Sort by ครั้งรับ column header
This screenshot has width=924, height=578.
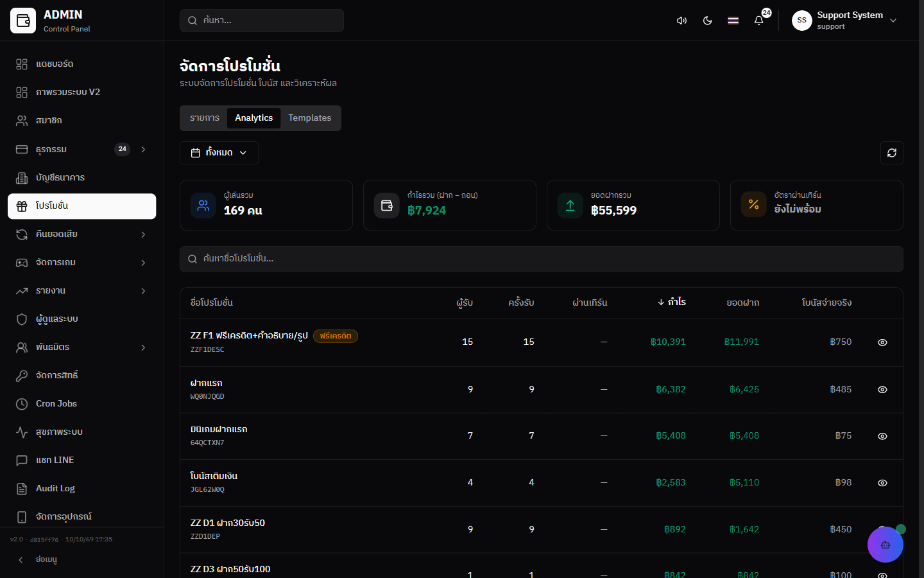click(521, 302)
